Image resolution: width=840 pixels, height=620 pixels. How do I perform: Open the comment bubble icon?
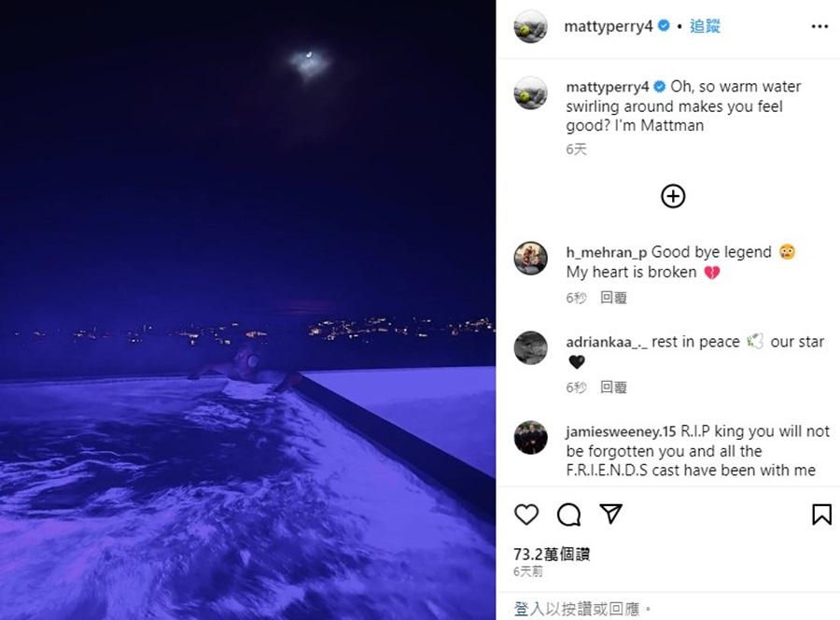[x=568, y=514]
